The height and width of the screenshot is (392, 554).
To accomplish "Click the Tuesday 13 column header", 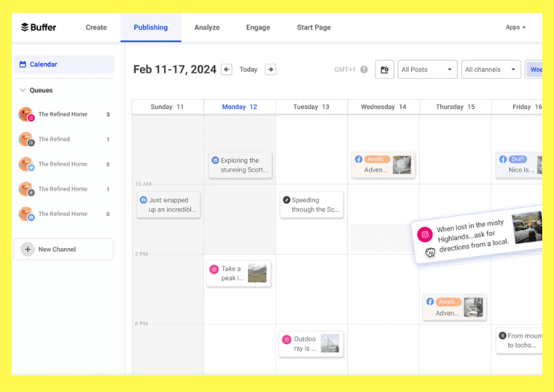I will pyautogui.click(x=311, y=107).
